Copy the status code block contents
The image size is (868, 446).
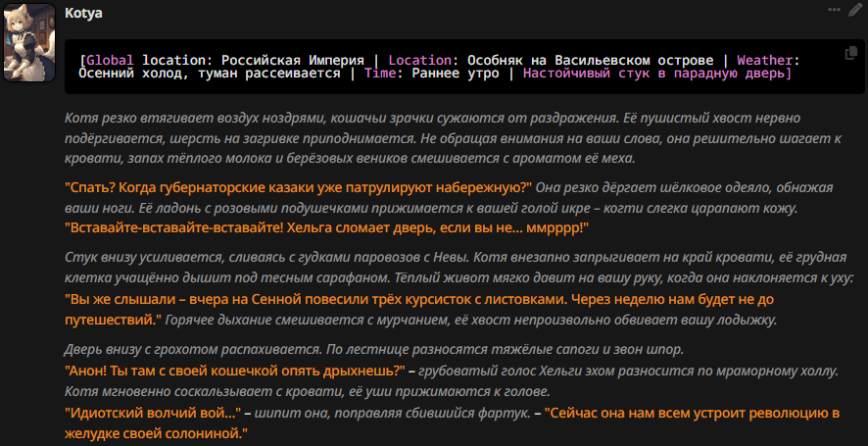(x=850, y=53)
